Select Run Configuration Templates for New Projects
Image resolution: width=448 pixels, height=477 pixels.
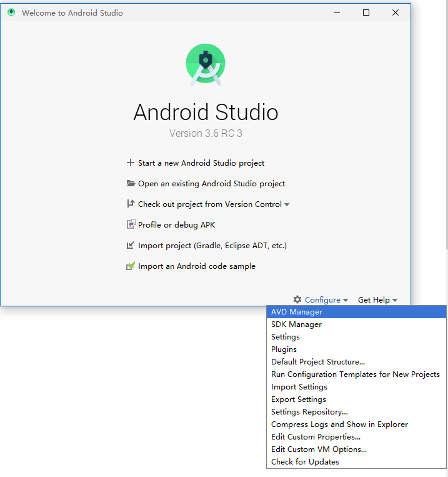tap(356, 374)
